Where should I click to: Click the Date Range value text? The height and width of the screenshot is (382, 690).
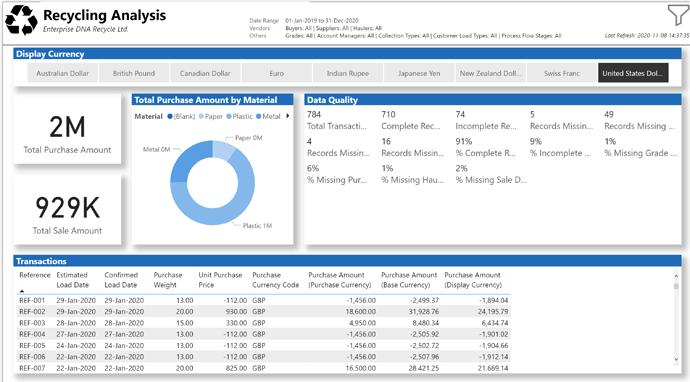[322, 21]
